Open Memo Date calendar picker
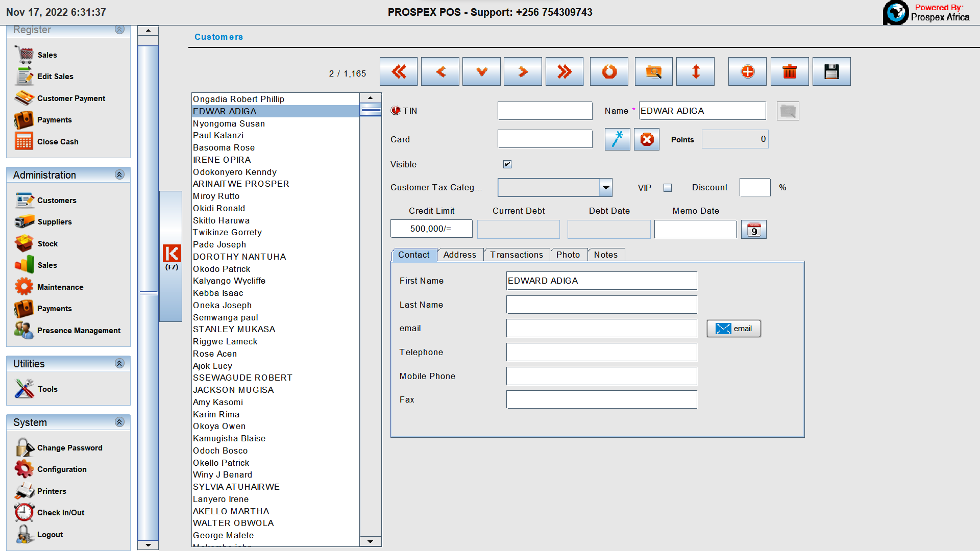This screenshot has width=980, height=551. coord(753,230)
